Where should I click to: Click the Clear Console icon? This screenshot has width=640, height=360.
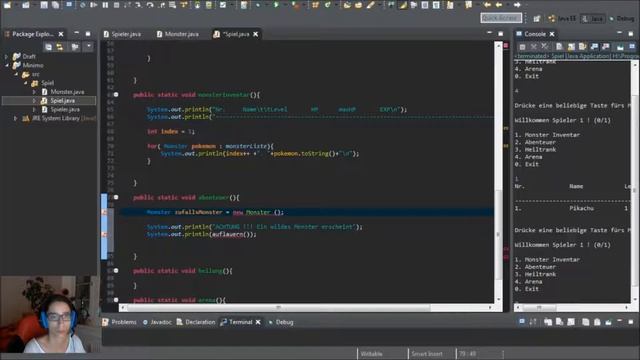click(559, 47)
